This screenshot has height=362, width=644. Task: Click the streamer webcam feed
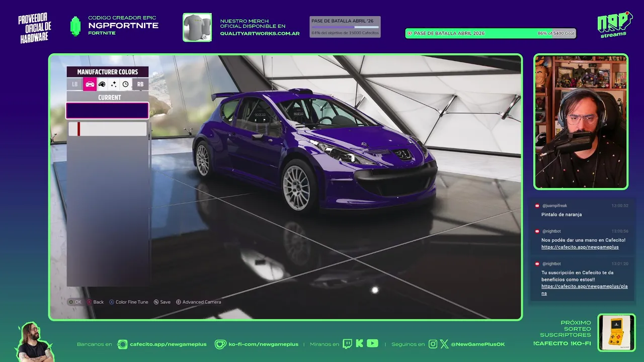tap(581, 122)
